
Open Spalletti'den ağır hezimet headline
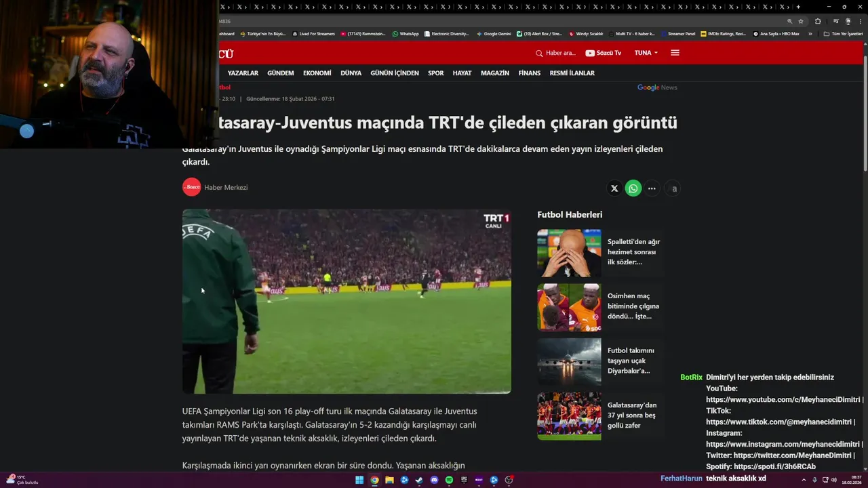[x=633, y=251]
